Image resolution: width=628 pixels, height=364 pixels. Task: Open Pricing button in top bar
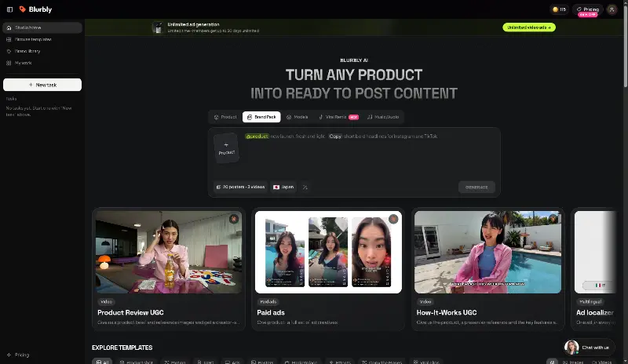(587, 9)
